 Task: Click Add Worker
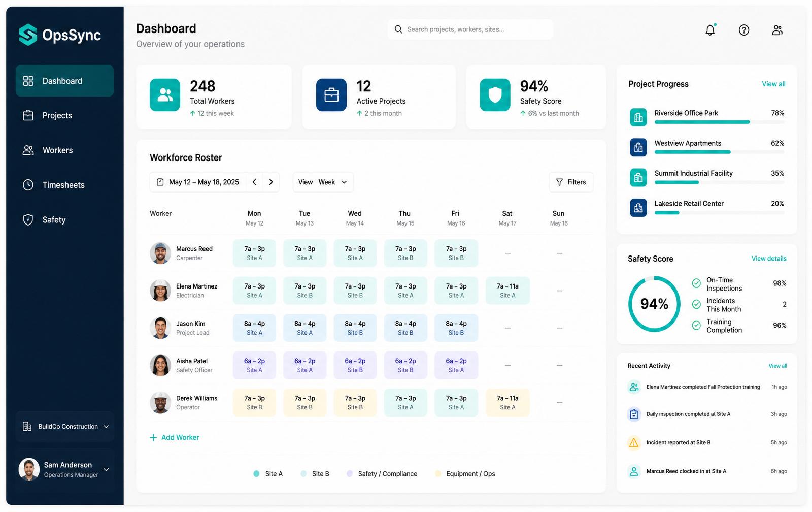coord(175,437)
